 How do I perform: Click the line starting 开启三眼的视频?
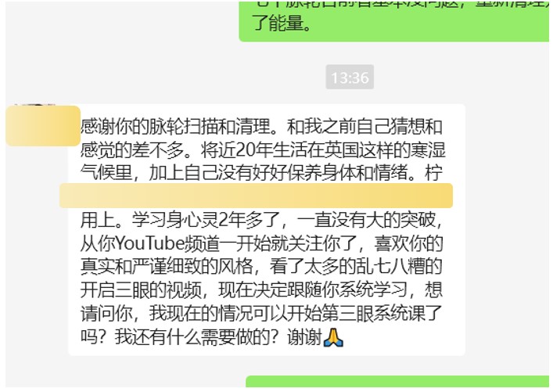click(261, 290)
